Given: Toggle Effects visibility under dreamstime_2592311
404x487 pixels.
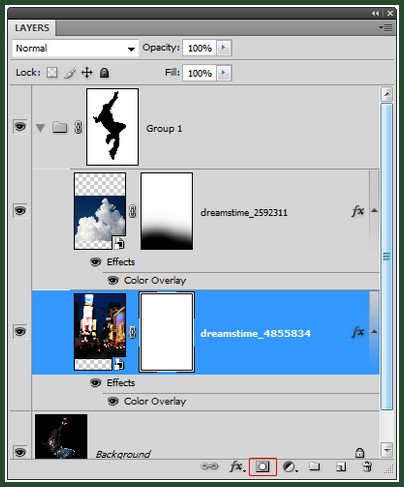Looking at the screenshot, I should [x=95, y=262].
